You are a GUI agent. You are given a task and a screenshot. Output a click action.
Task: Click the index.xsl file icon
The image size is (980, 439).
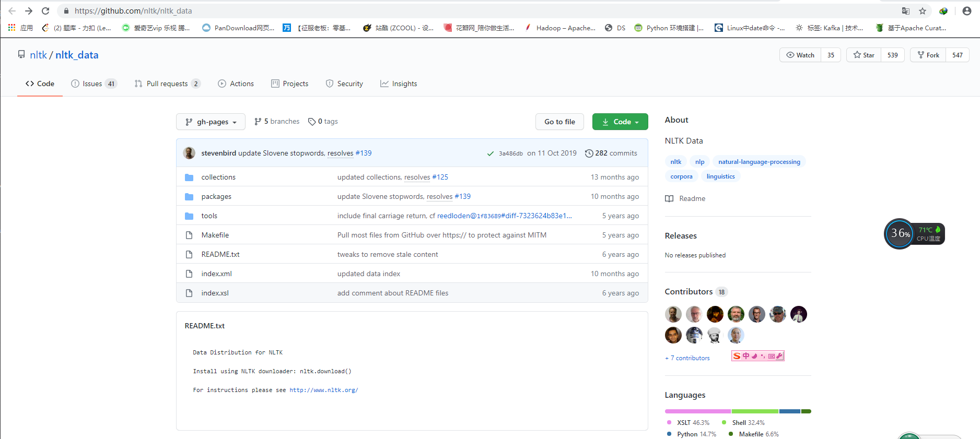189,293
